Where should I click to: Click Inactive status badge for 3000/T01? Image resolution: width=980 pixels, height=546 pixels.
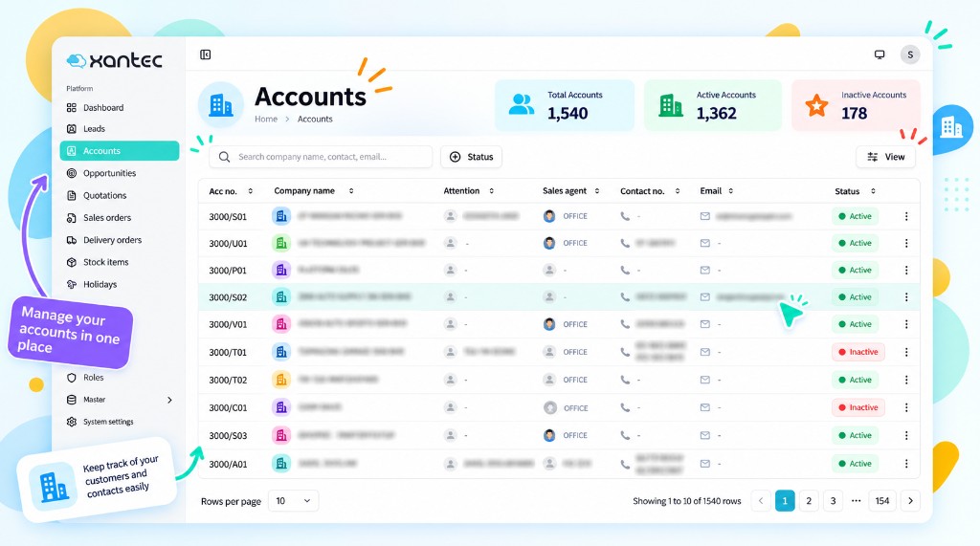coord(858,352)
